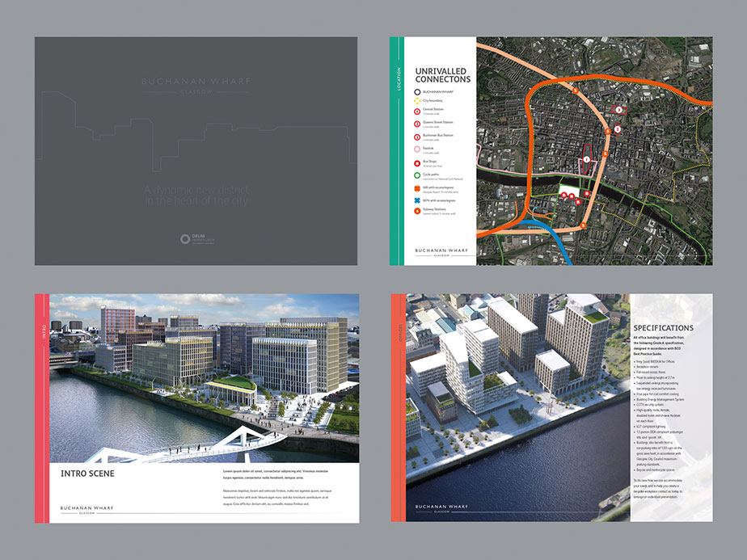The image size is (747, 560).
Task: Click the Buchanan Wharf black circle legend icon
Action: pyautogui.click(x=417, y=92)
